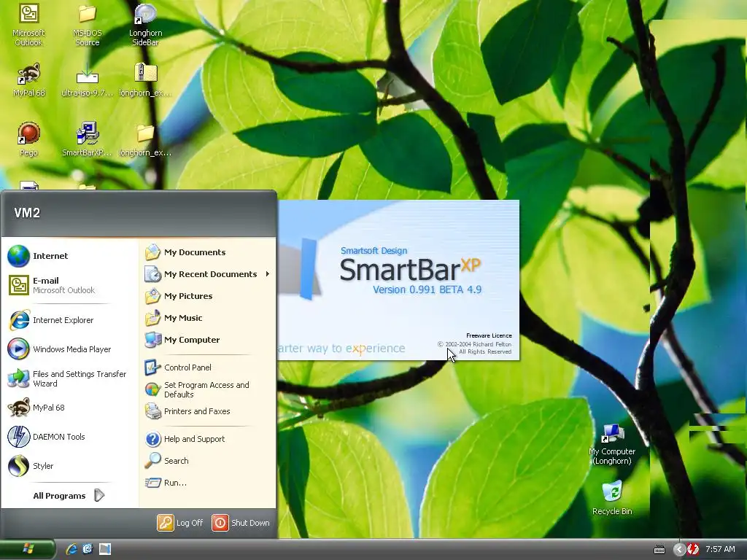This screenshot has height=560, width=747.
Task: Select the longhorn_ex folder desktop icon
Action: [x=145, y=139]
